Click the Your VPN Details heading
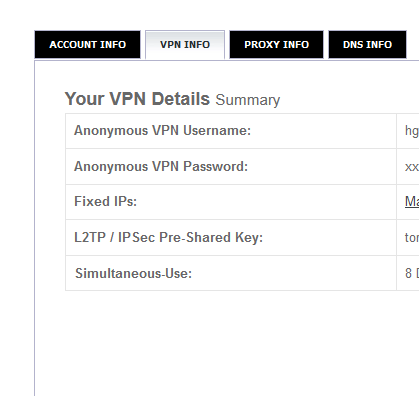This screenshot has width=419, height=396. [137, 99]
